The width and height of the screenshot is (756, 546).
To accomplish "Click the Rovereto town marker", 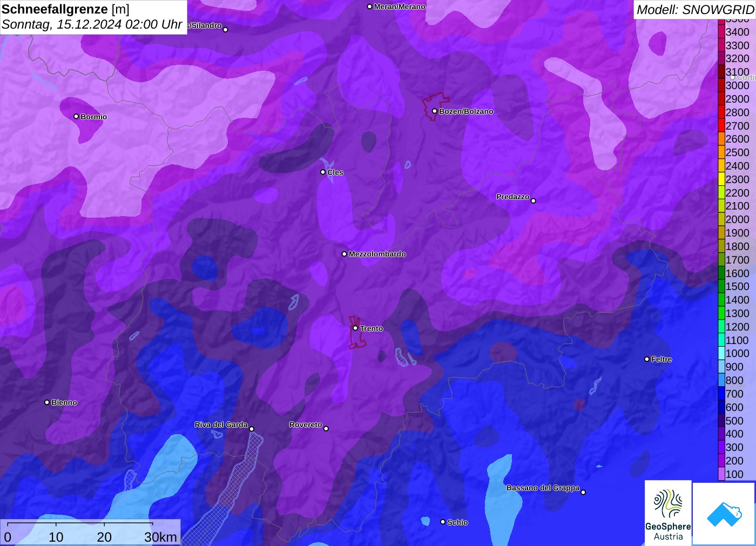I will point(326,429).
